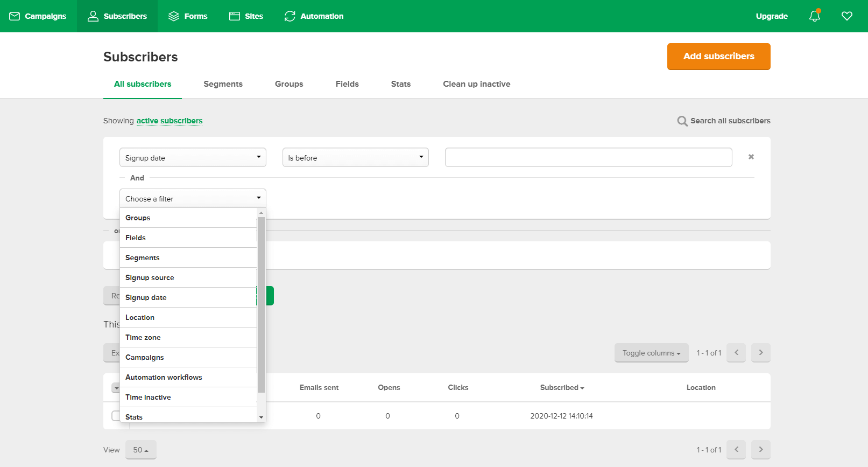Click the Subscribers nav item

tap(117, 16)
